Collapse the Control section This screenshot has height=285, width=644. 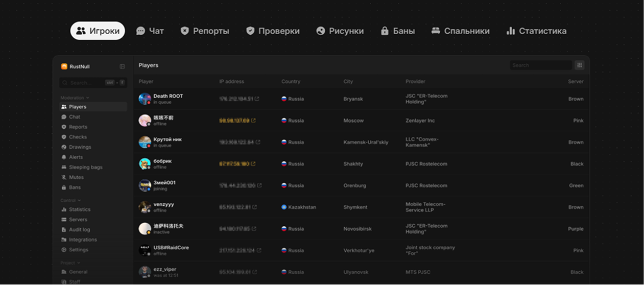click(70, 201)
